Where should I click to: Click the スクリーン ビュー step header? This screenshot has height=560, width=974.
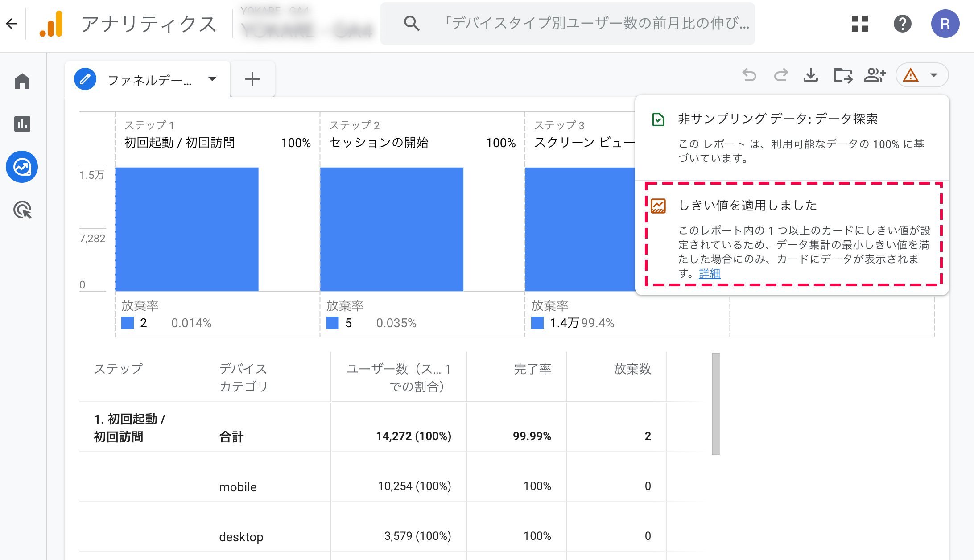tap(584, 143)
